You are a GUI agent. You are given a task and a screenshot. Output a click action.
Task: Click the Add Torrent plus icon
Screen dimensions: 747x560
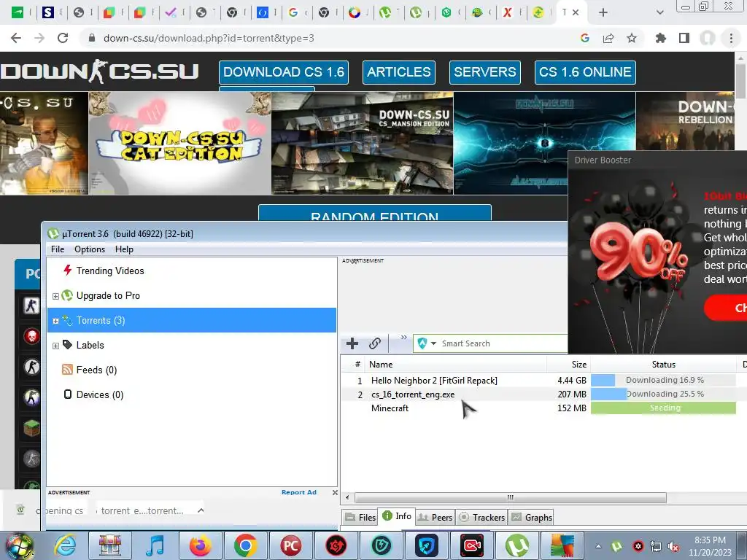pos(352,343)
